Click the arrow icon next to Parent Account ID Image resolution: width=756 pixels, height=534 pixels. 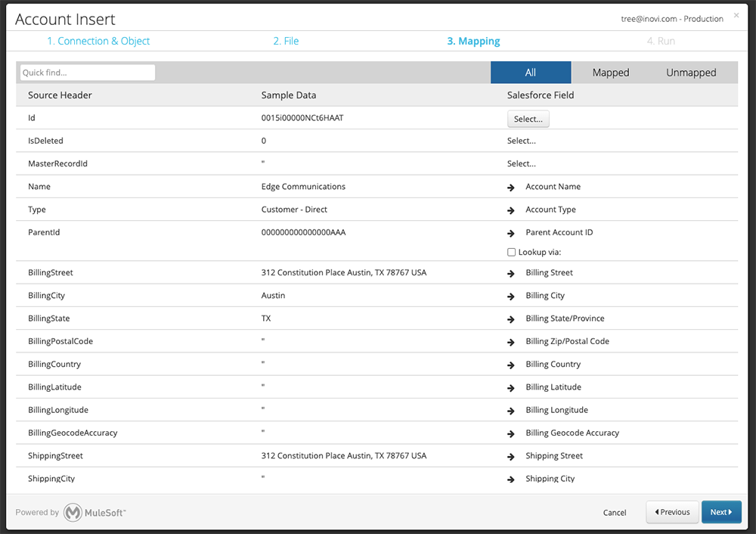[x=511, y=234]
